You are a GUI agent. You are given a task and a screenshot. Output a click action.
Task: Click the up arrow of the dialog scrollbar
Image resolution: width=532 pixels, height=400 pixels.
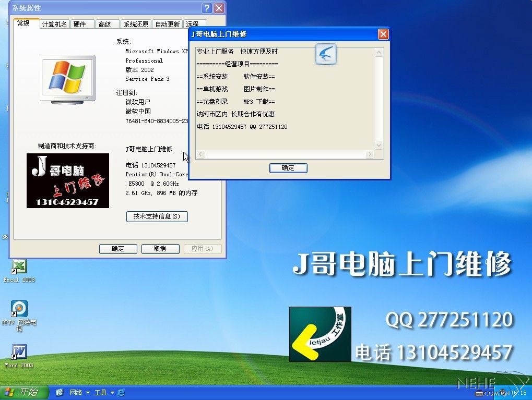(x=379, y=52)
